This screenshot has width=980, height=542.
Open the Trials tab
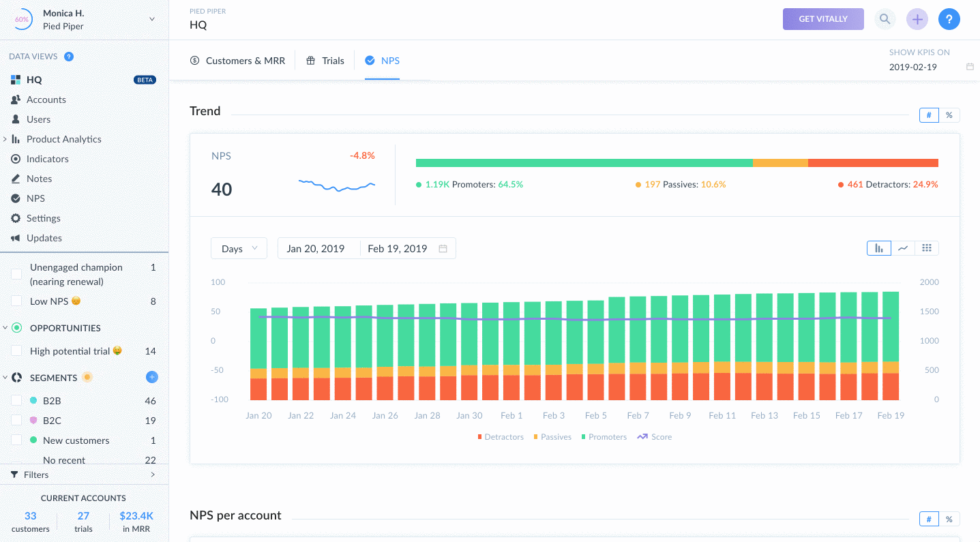point(325,61)
